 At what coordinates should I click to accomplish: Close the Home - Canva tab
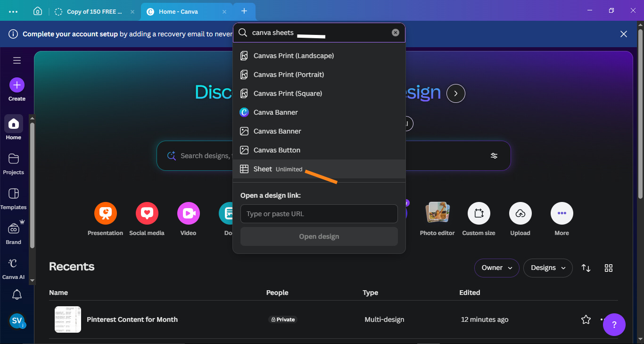pos(224,12)
